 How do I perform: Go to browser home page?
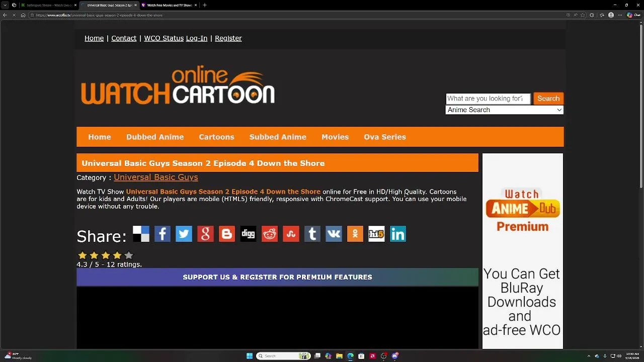tap(23, 15)
